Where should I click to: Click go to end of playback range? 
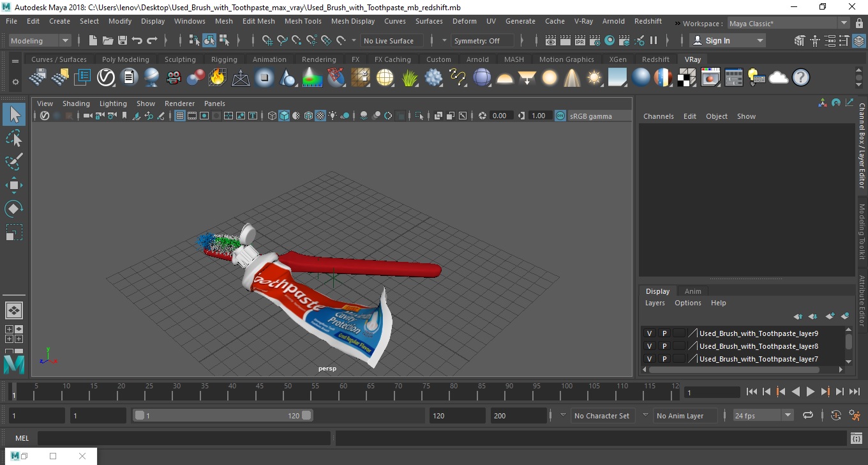pyautogui.click(x=854, y=392)
